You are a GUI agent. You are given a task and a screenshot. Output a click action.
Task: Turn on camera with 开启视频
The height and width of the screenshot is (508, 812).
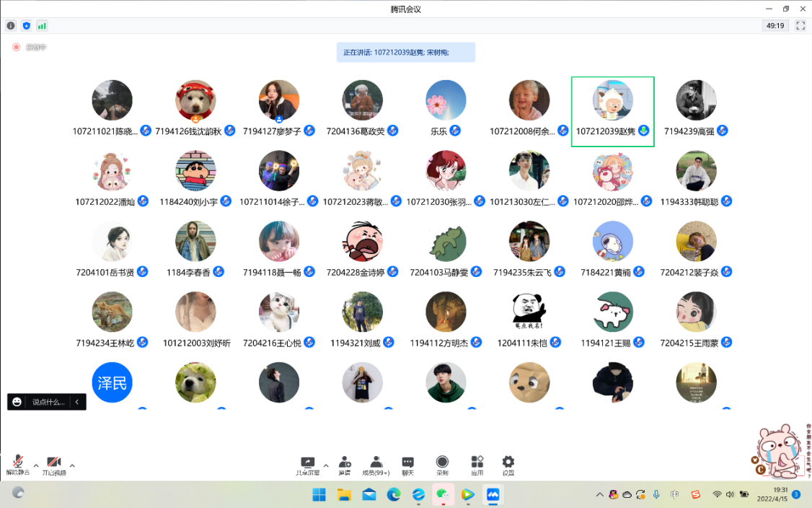click(53, 465)
